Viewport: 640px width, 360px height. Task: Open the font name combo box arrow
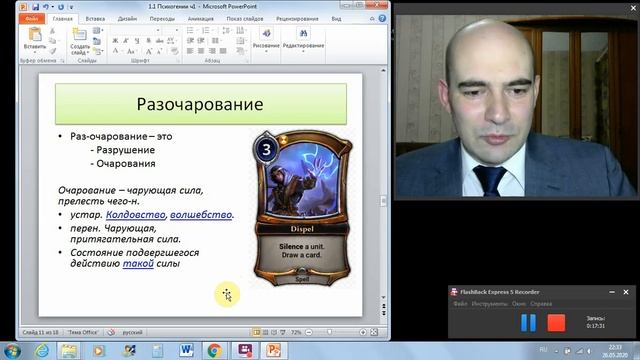tap(158, 31)
